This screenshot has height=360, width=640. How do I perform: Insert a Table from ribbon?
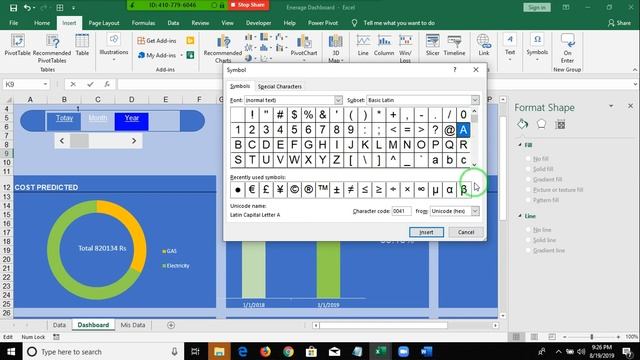point(82,45)
